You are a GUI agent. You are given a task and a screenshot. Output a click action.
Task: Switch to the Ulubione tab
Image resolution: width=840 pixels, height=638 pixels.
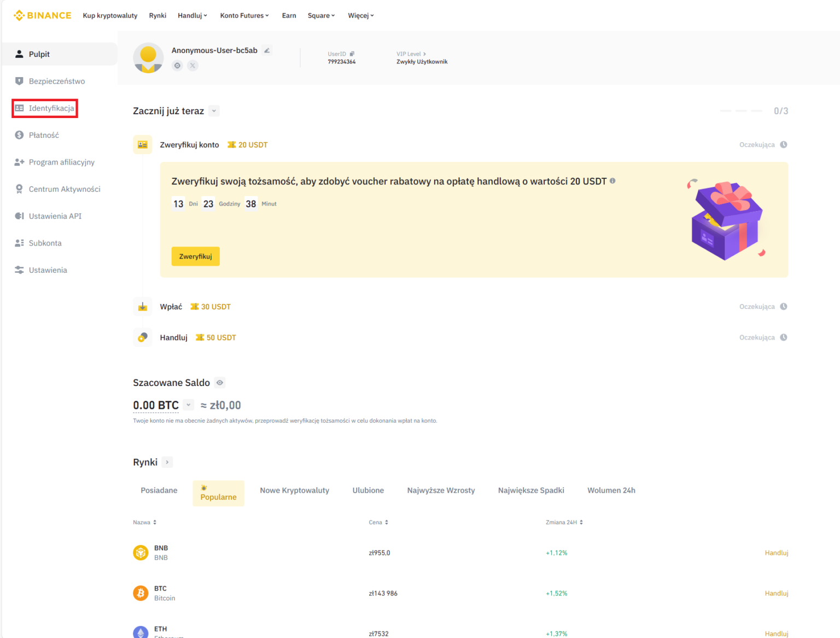(x=368, y=490)
